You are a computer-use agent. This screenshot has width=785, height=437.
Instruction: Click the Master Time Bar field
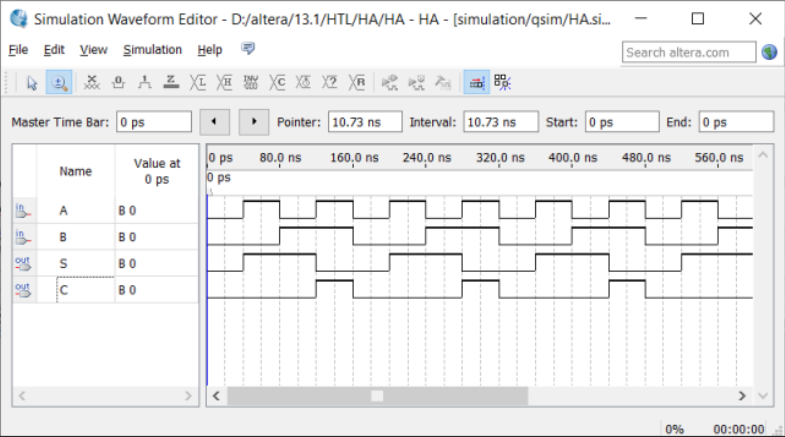(x=152, y=122)
